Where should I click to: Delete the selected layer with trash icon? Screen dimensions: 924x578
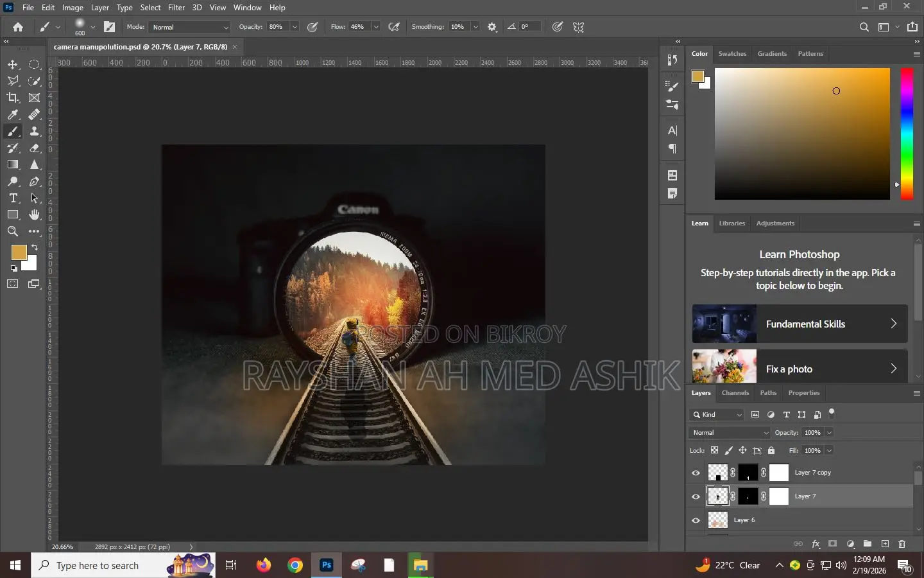coord(902,544)
